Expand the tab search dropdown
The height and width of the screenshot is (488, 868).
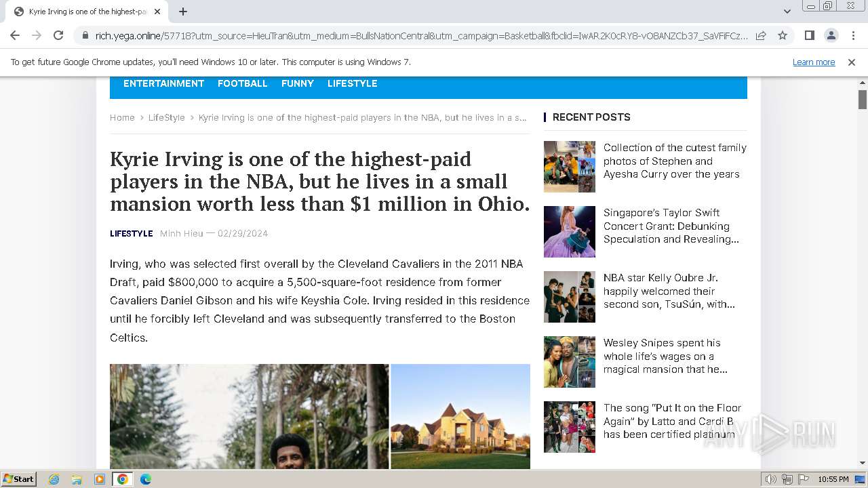click(x=787, y=12)
